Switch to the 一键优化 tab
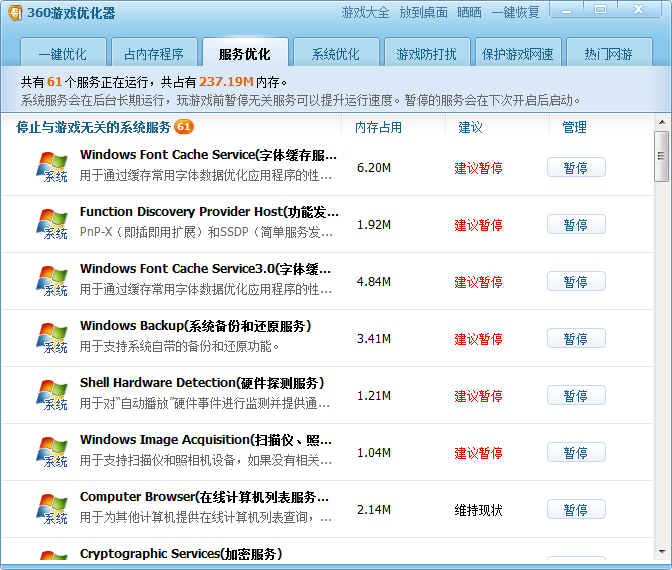Screen dimensions: 672x570 63,54
